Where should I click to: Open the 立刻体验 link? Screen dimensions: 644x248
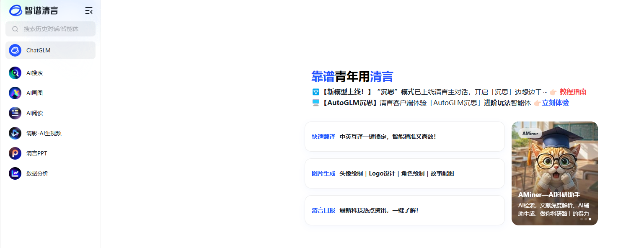[x=555, y=103]
